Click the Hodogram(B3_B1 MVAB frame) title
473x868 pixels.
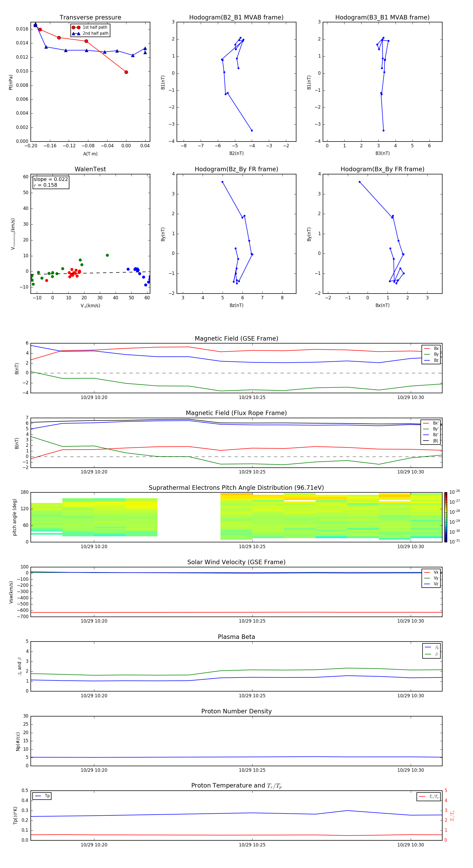[x=382, y=18]
